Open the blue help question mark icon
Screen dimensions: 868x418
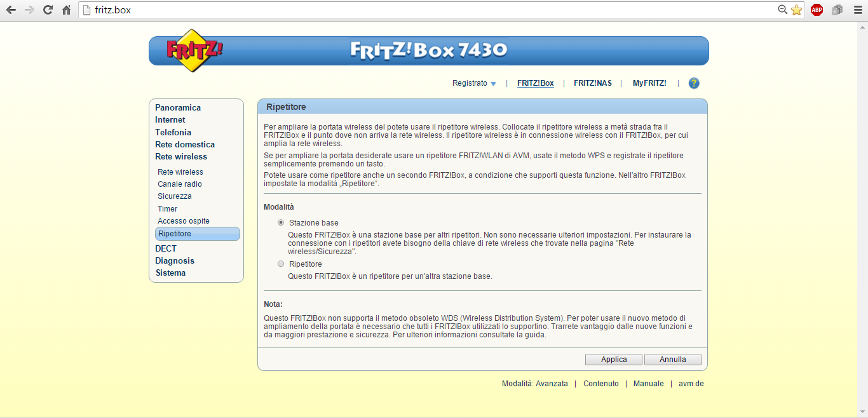point(694,83)
